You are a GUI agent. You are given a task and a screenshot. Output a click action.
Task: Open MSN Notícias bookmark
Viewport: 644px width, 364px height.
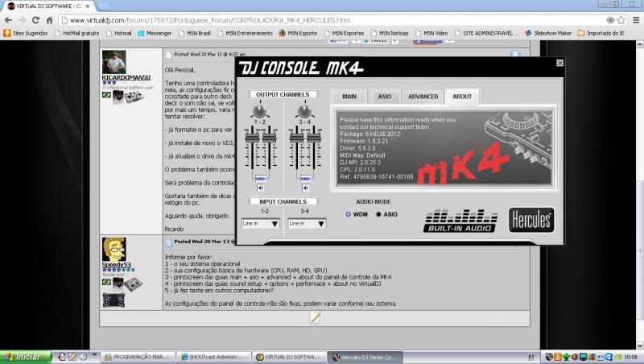click(390, 33)
